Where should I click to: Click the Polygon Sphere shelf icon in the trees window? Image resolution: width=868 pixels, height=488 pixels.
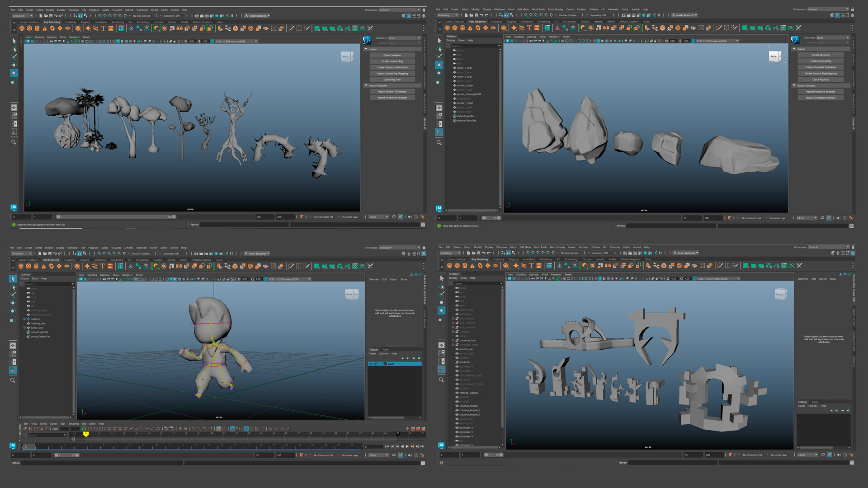22,28
